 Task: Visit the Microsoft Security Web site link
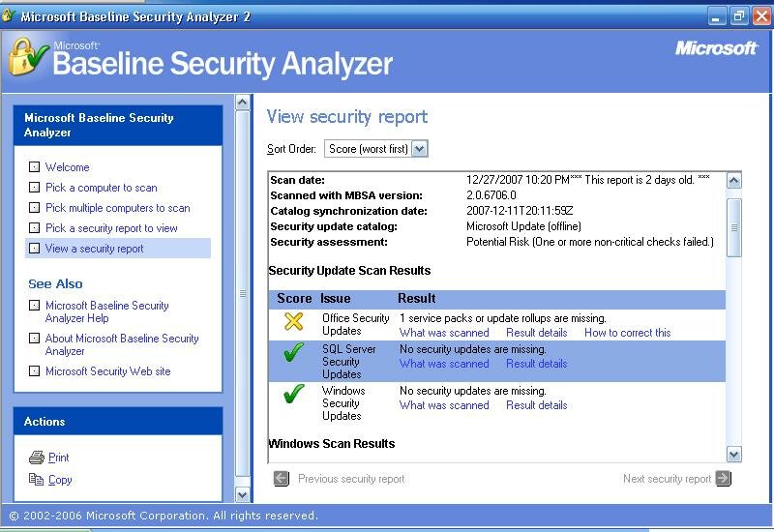point(108,371)
